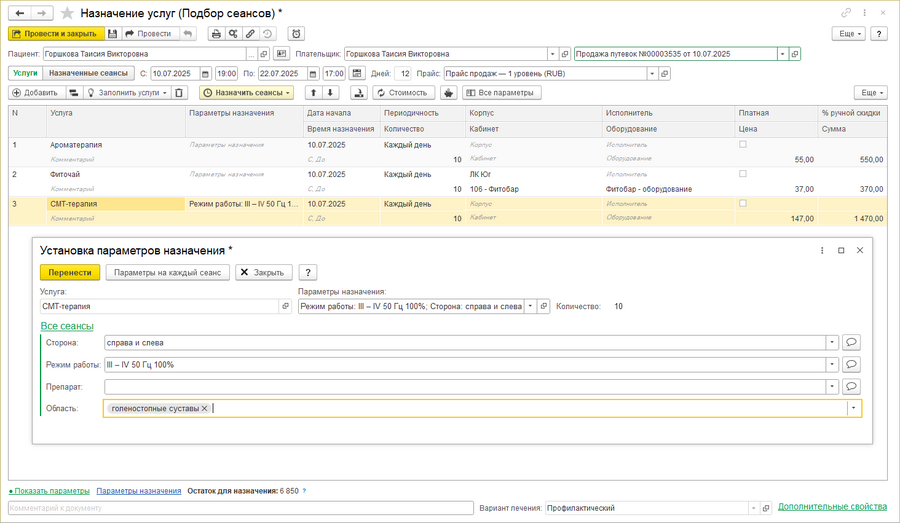Open calendar picker for start date 10.07.2025
Viewport: 900px width, 523px height.
click(205, 74)
